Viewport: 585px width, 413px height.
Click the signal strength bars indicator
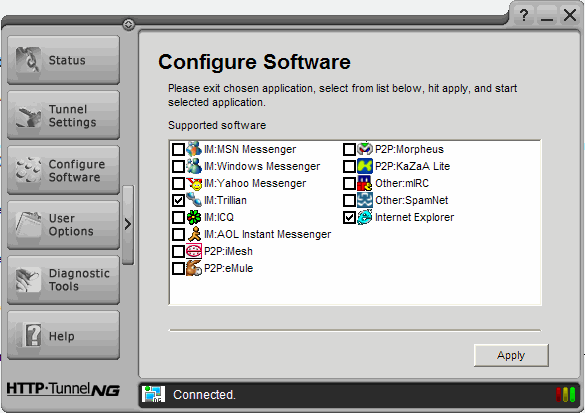point(565,394)
